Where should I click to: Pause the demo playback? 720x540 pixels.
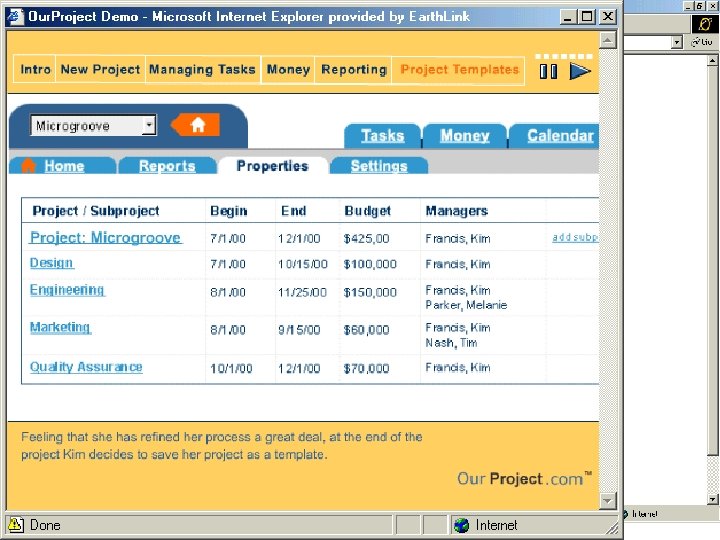548,72
